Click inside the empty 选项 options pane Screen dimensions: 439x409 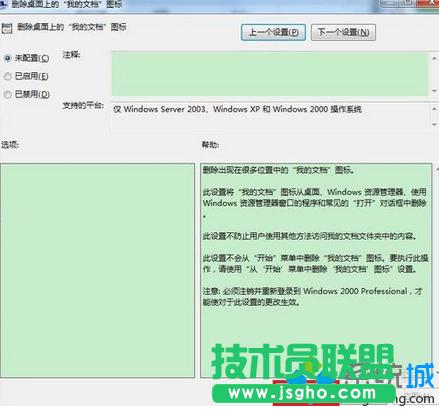(x=97, y=270)
